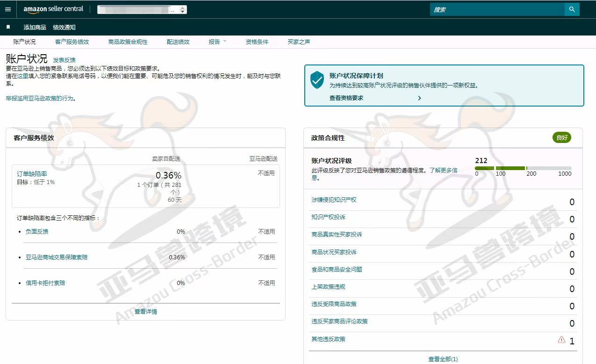Click the 举报滥用亚马逊政策的行为 link
This screenshot has height=364, width=596.
(39, 99)
